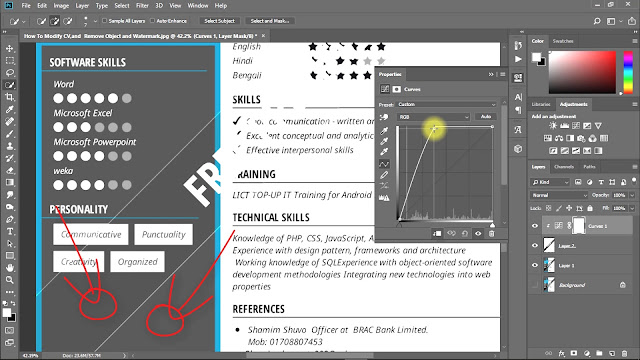Click the black point eyedropper in Curves
640x360 pixels.
(x=384, y=131)
